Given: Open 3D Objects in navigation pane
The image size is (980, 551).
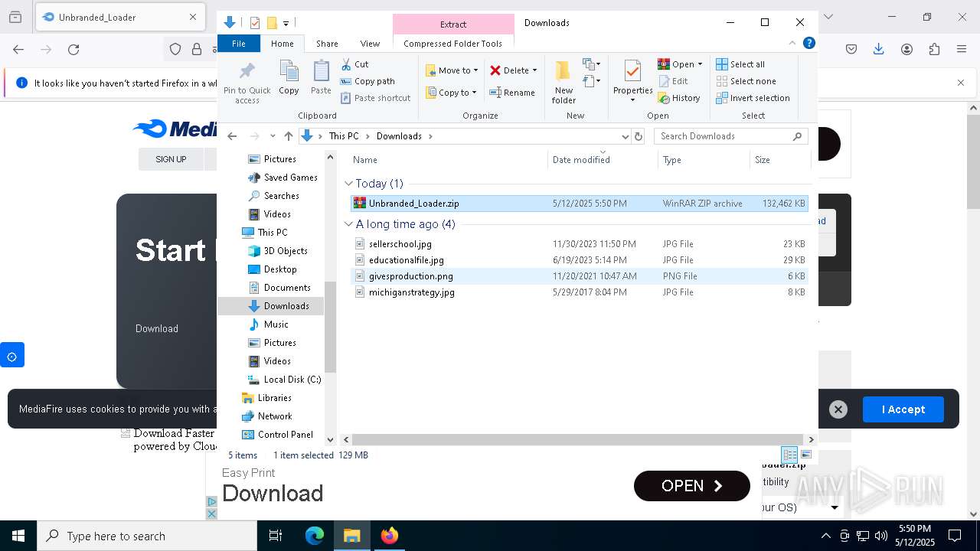Looking at the screenshot, I should (x=278, y=251).
